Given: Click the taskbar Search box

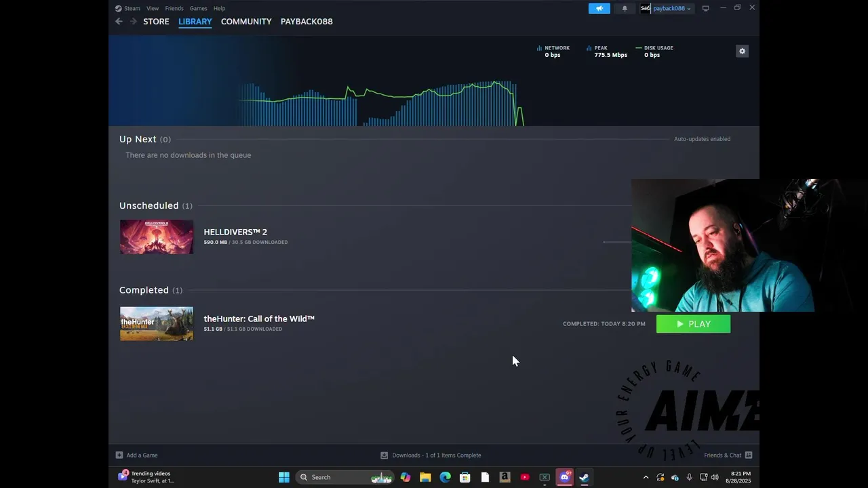Looking at the screenshot, I should 346,477.
